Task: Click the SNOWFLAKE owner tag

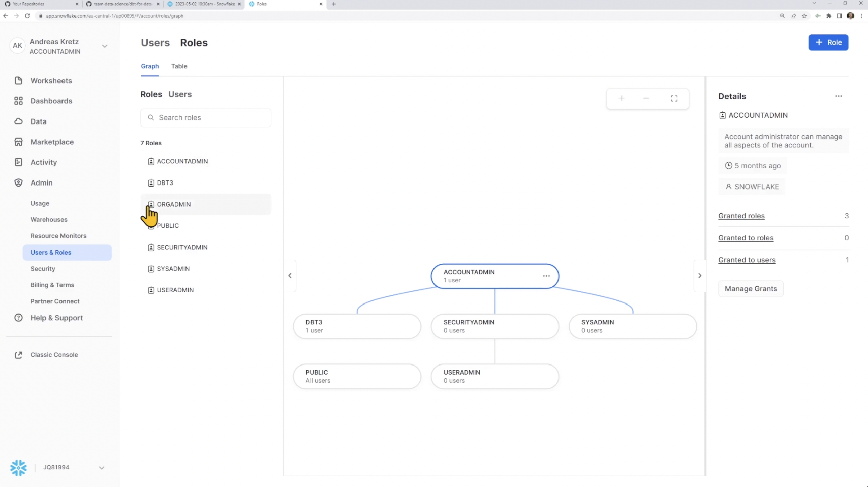Action: (x=752, y=187)
